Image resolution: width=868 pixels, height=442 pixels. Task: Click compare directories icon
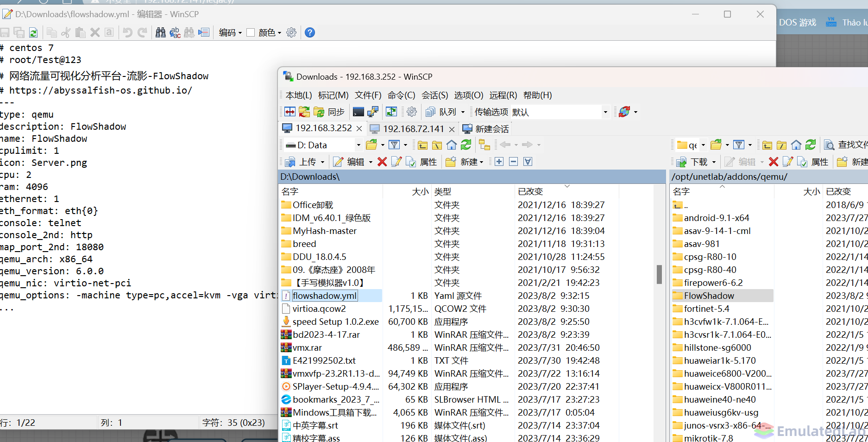[x=290, y=112]
